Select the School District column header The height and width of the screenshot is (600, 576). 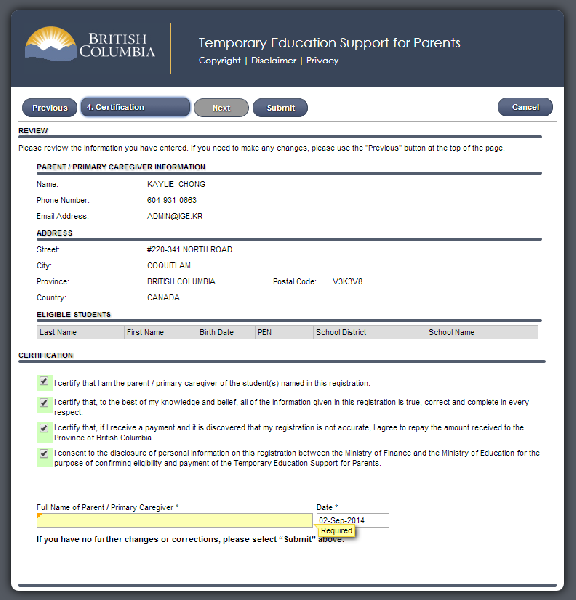pyautogui.click(x=370, y=332)
